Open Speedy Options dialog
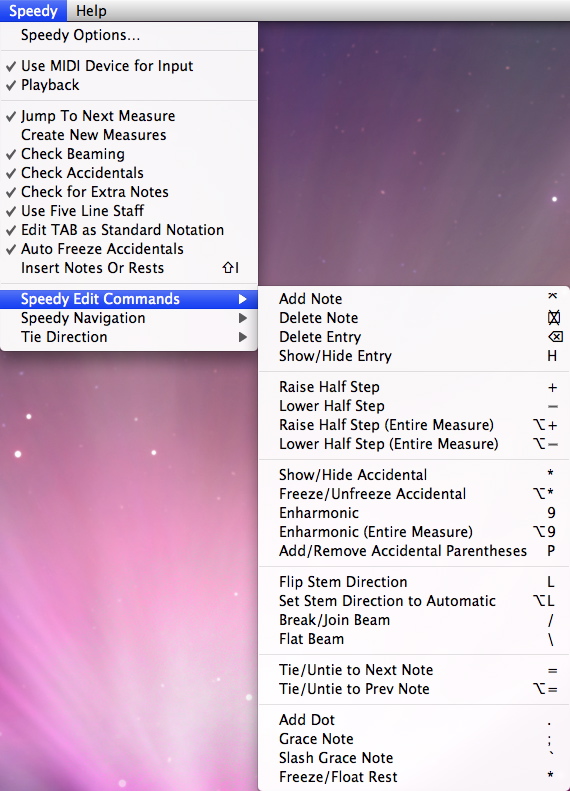 [129, 35]
